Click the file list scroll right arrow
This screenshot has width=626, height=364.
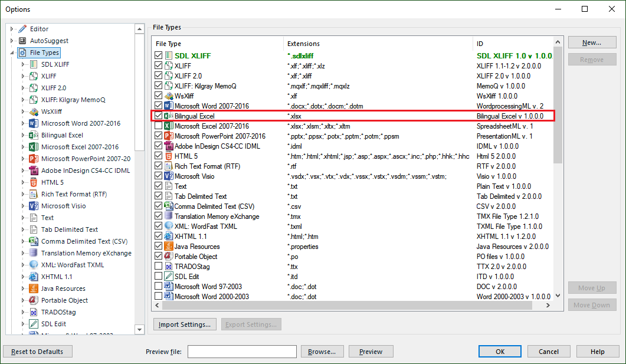click(x=548, y=306)
